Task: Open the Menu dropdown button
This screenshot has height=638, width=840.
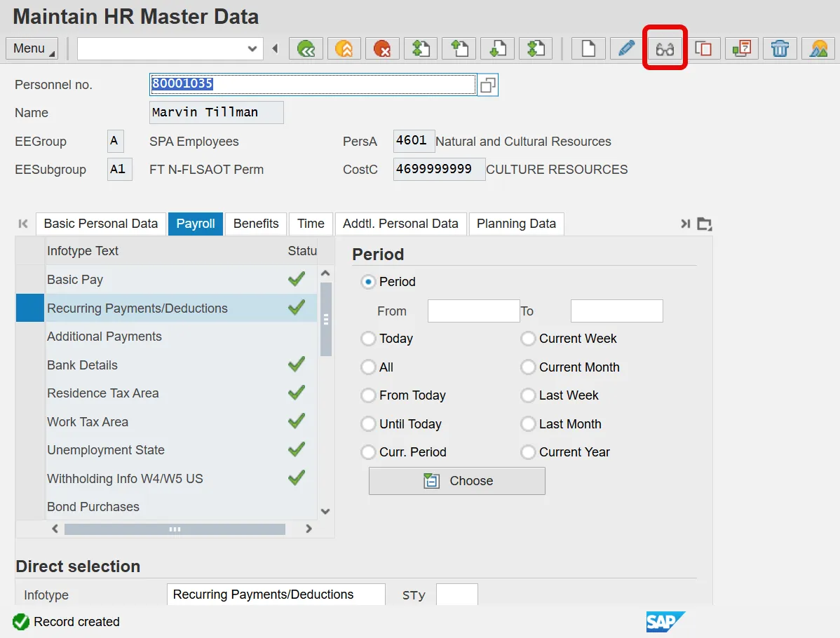Action: point(32,48)
